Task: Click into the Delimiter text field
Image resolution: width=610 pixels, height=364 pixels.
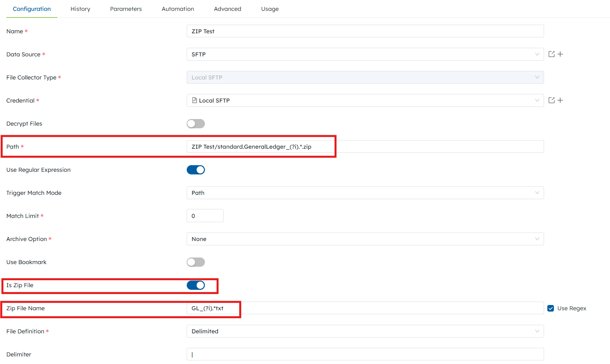Action: coord(365,354)
